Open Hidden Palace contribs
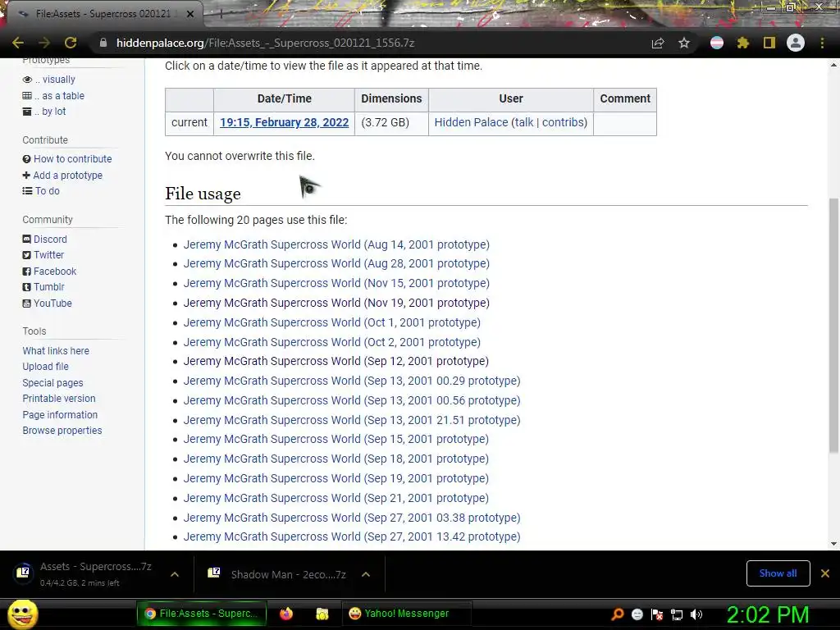Viewport: 840px width, 630px height. [x=563, y=122]
